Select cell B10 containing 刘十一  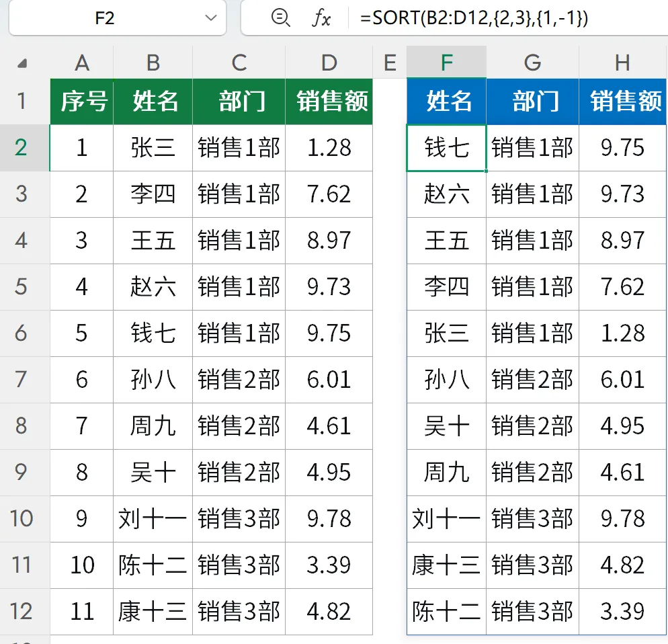pyautogui.click(x=153, y=519)
